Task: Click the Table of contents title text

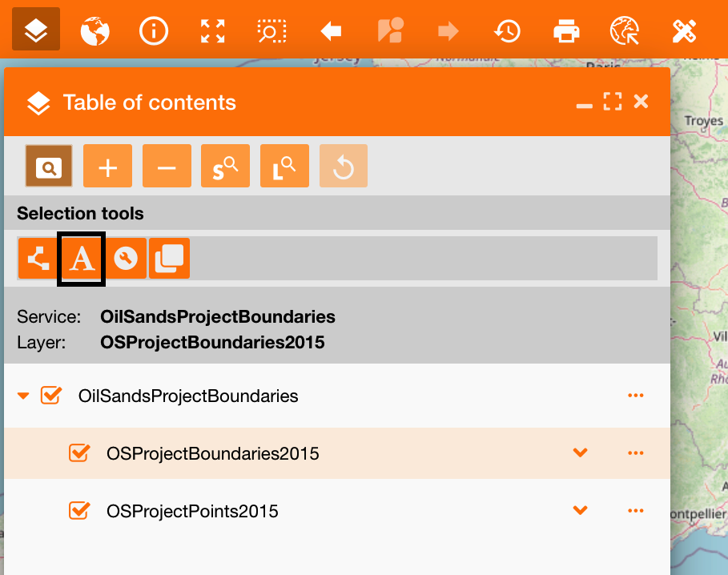Action: (150, 103)
